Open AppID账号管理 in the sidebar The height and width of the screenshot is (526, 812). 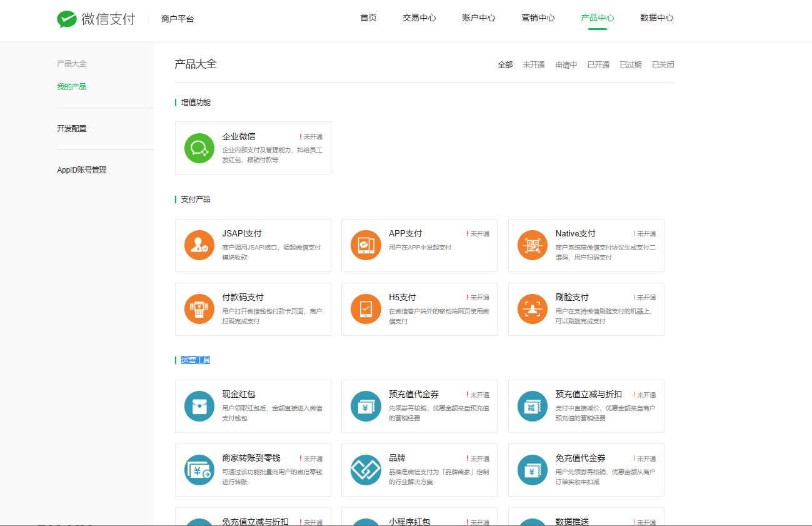click(82, 170)
